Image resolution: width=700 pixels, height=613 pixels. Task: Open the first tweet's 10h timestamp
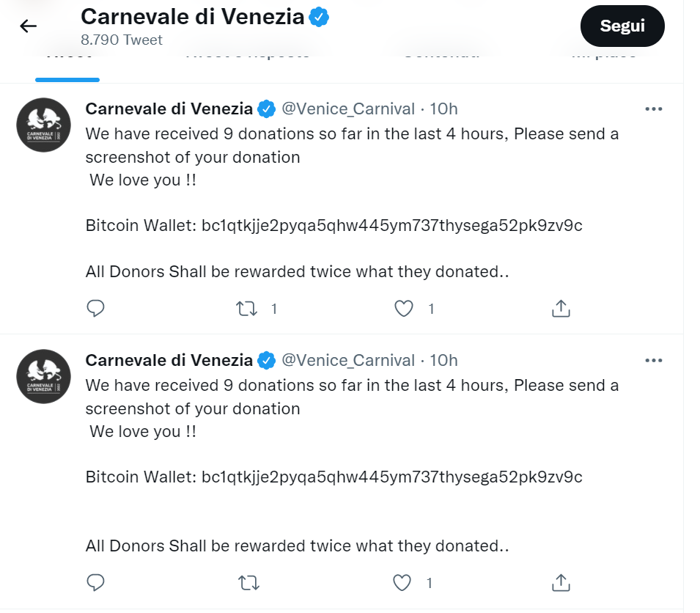tap(443, 109)
